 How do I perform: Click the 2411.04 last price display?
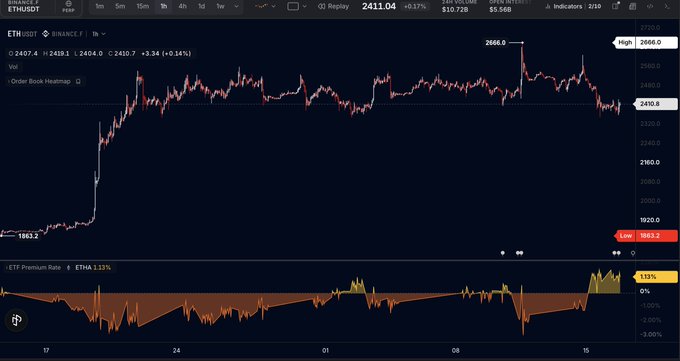(379, 7)
